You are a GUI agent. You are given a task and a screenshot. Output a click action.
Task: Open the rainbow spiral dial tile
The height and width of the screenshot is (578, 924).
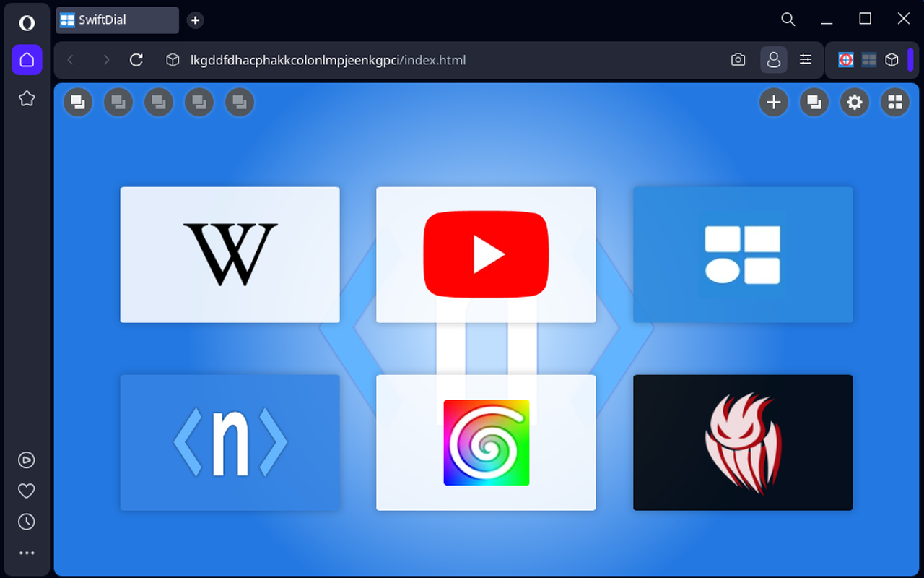click(x=486, y=442)
